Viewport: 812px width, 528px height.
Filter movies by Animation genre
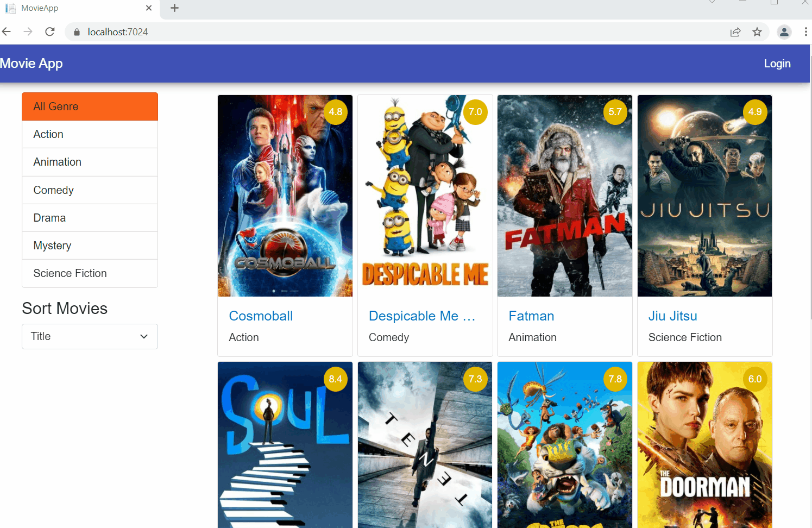tap(90, 162)
